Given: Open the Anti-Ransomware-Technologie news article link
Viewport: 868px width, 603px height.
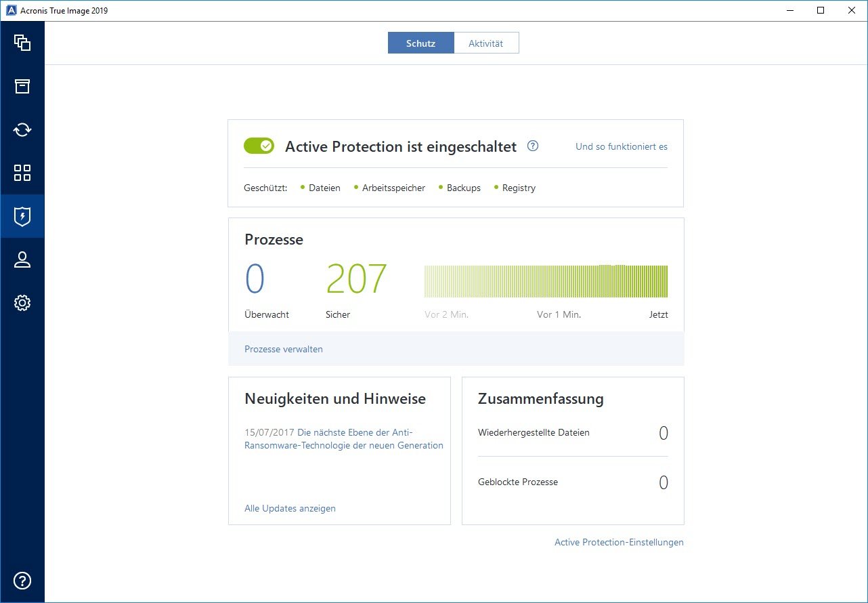Looking at the screenshot, I should tap(344, 439).
